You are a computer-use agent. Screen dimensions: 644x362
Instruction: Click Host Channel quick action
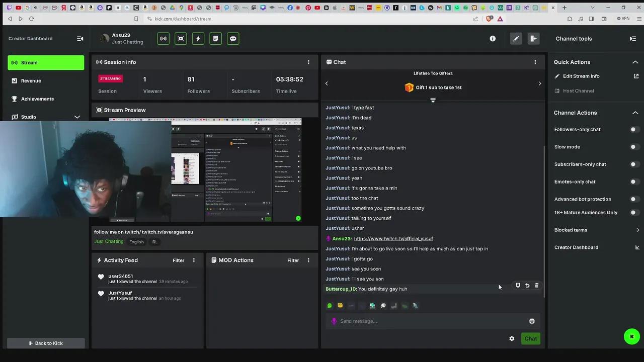click(578, 90)
